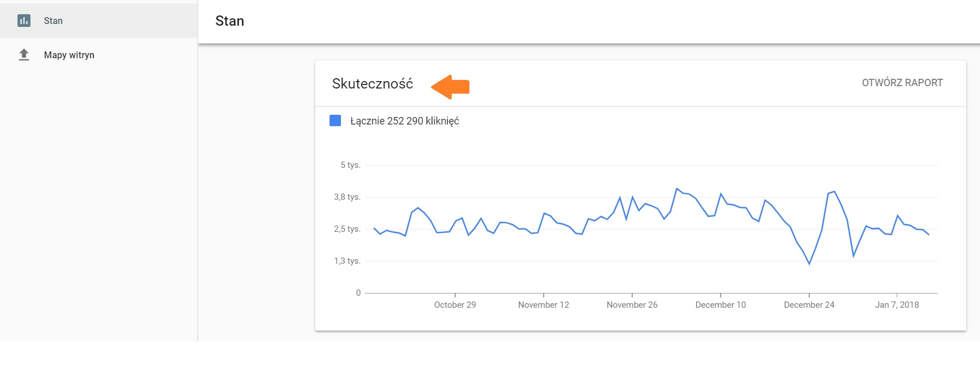Click the November 12 axis label
Viewport: 980px width, 370px height.
coord(543,305)
